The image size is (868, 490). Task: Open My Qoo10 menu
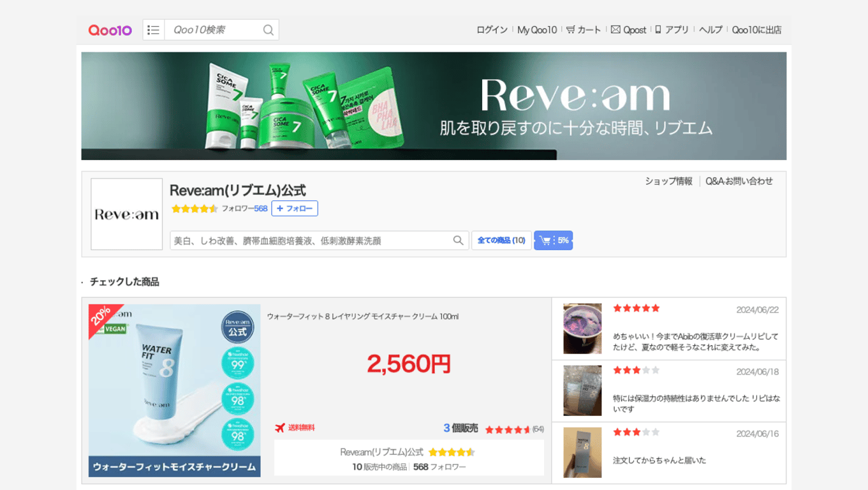537,30
